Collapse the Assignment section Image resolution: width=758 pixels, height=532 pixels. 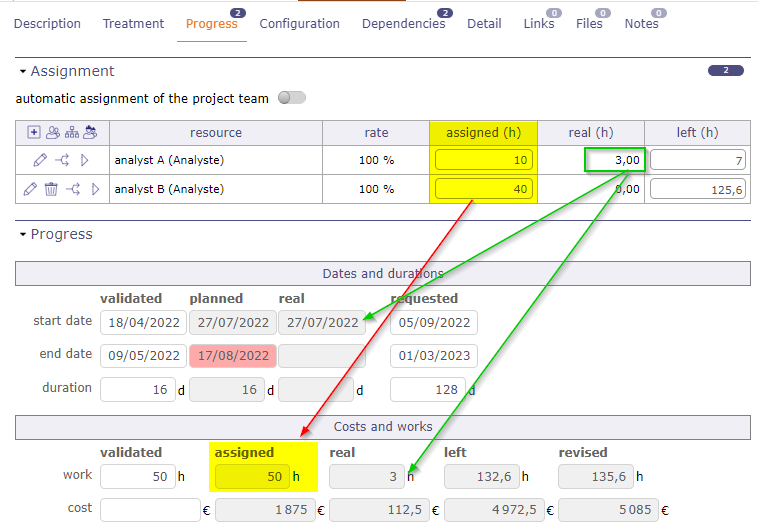[23, 72]
